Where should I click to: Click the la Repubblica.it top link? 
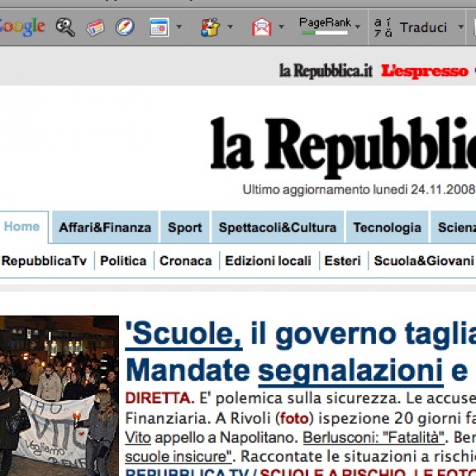coord(326,71)
